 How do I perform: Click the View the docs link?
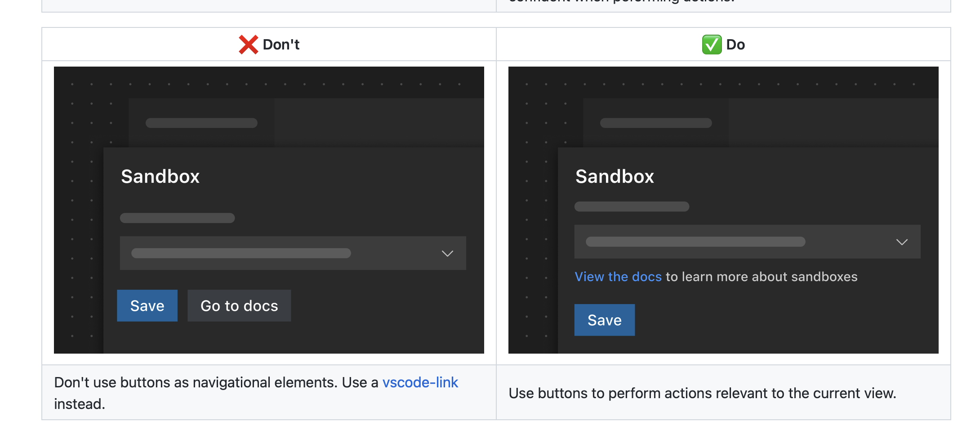point(618,276)
